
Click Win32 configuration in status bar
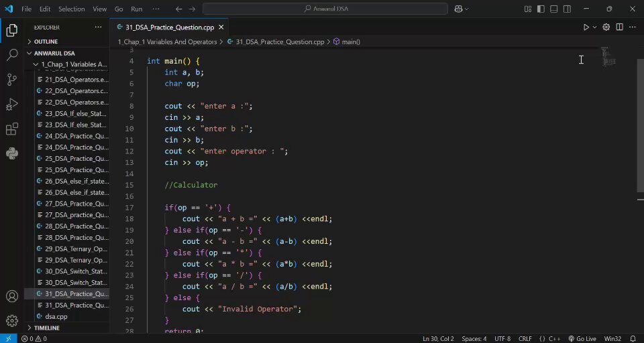coord(612,338)
